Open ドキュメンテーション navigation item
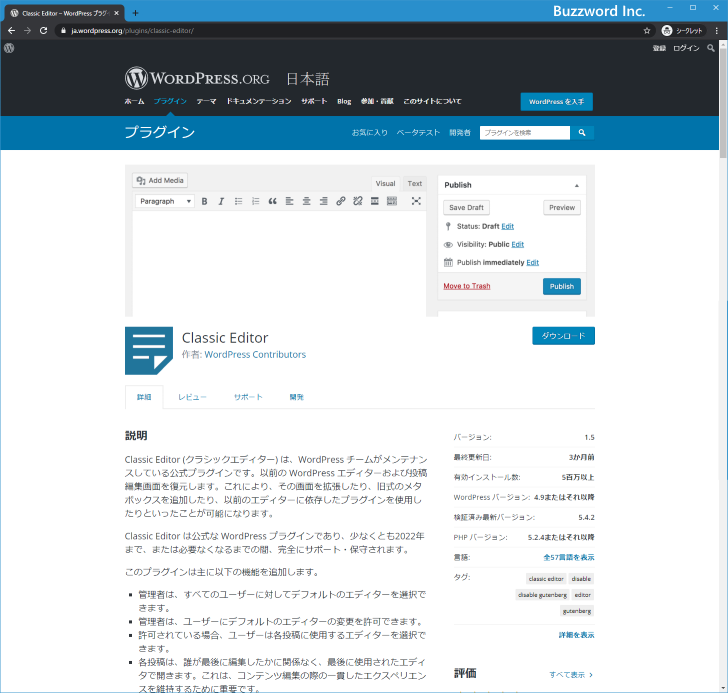The image size is (728, 693). coord(259,101)
